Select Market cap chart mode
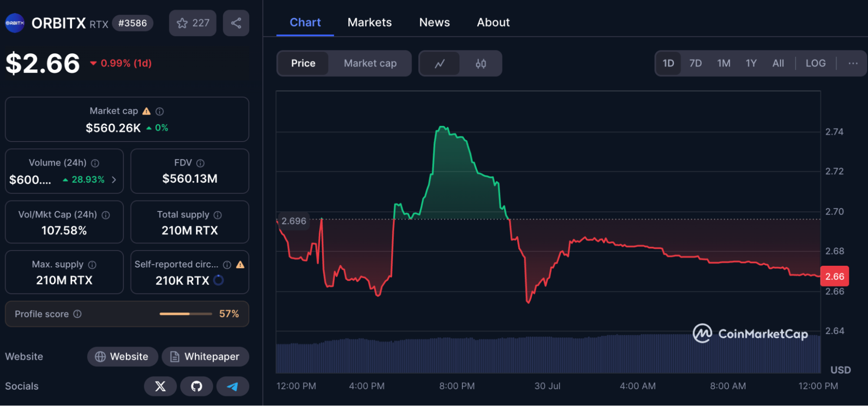 (x=370, y=63)
